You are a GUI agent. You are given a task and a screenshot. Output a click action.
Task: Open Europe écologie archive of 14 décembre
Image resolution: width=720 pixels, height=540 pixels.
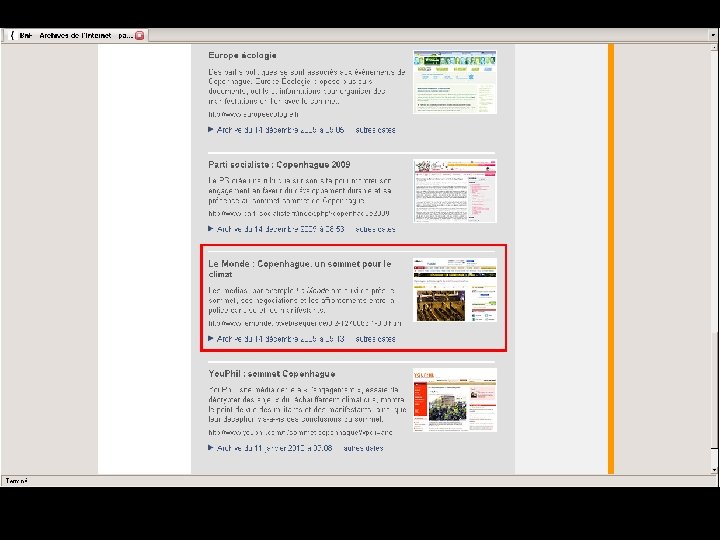[x=280, y=130]
